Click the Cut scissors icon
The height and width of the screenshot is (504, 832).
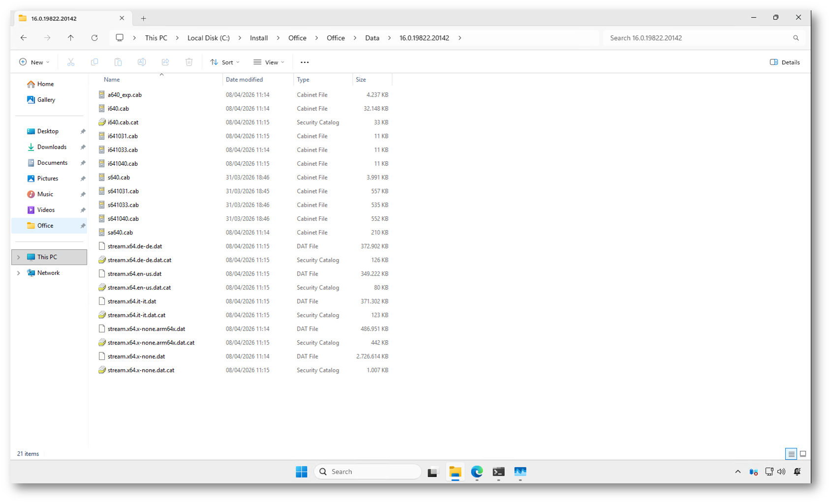[x=71, y=62]
